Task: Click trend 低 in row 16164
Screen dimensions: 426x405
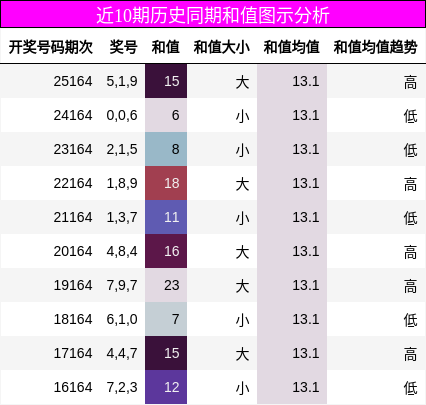Action: coord(410,388)
